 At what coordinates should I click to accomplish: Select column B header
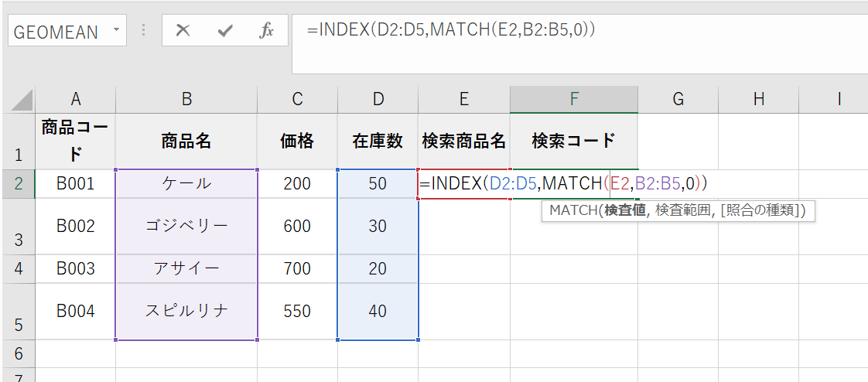186,99
